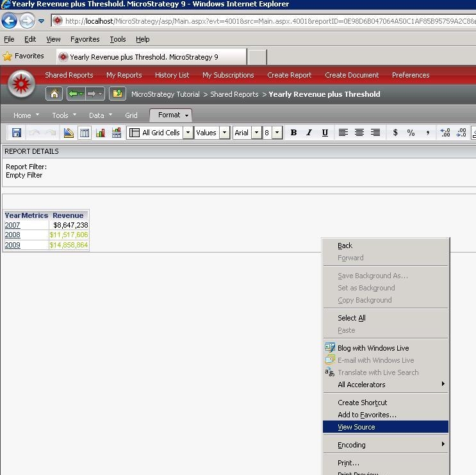Screen dimensions: 476x475
Task: Select the Grid and Graph view icon
Action: [x=116, y=133]
